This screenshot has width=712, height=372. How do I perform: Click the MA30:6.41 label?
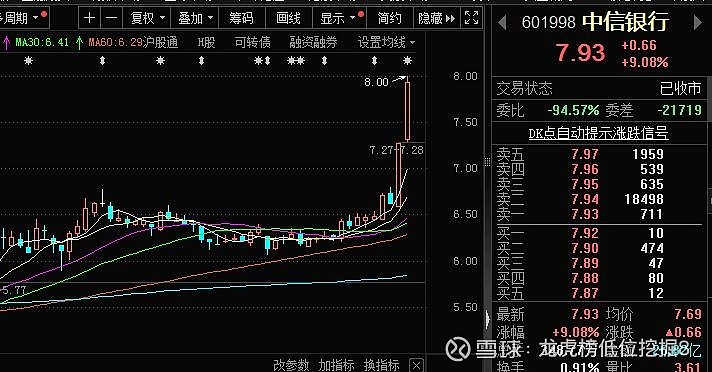tap(42, 43)
